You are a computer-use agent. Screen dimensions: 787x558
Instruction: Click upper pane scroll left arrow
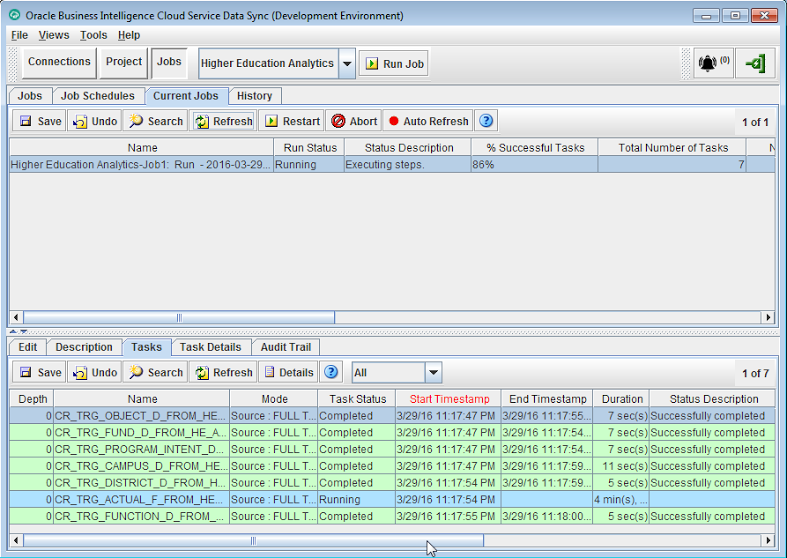pyautogui.click(x=16, y=317)
